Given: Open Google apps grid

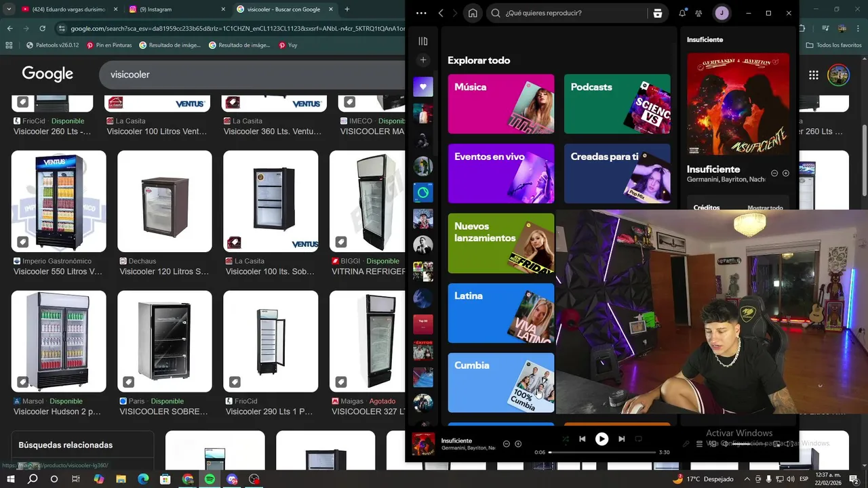Looking at the screenshot, I should tap(813, 75).
